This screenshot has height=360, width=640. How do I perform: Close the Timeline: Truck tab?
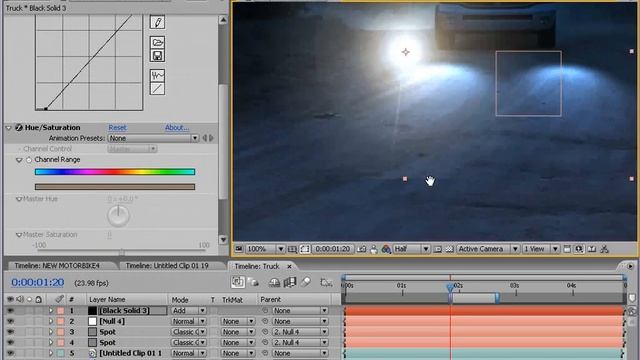pyautogui.click(x=289, y=266)
